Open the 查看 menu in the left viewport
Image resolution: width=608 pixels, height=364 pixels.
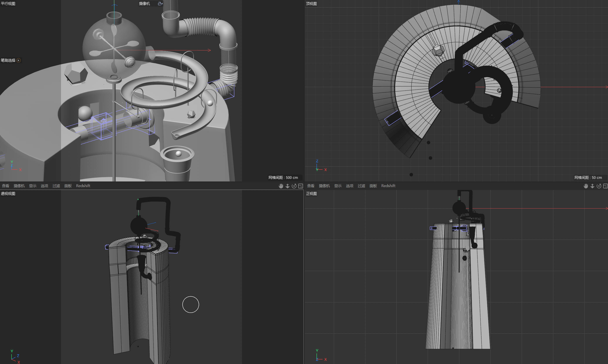[5, 186]
